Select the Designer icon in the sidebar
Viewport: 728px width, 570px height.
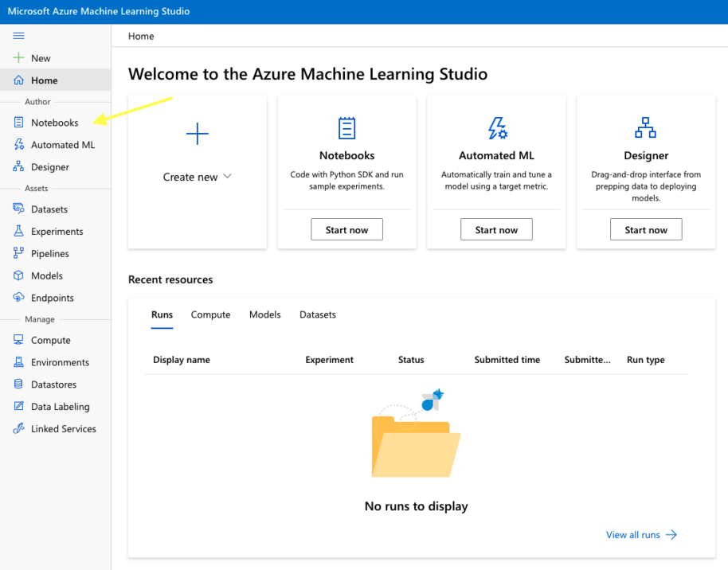(19, 167)
